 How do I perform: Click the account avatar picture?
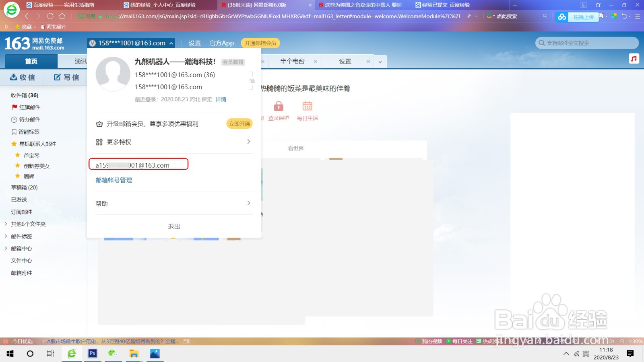[x=113, y=74]
